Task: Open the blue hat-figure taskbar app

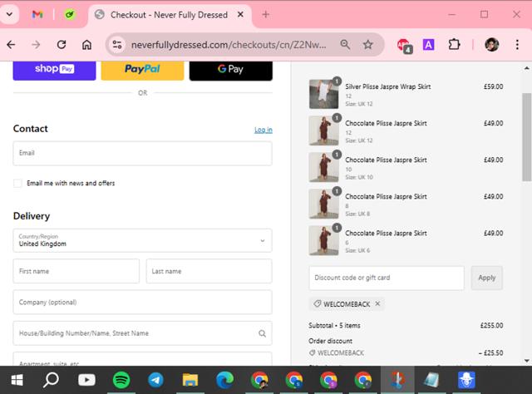Action: [466, 380]
